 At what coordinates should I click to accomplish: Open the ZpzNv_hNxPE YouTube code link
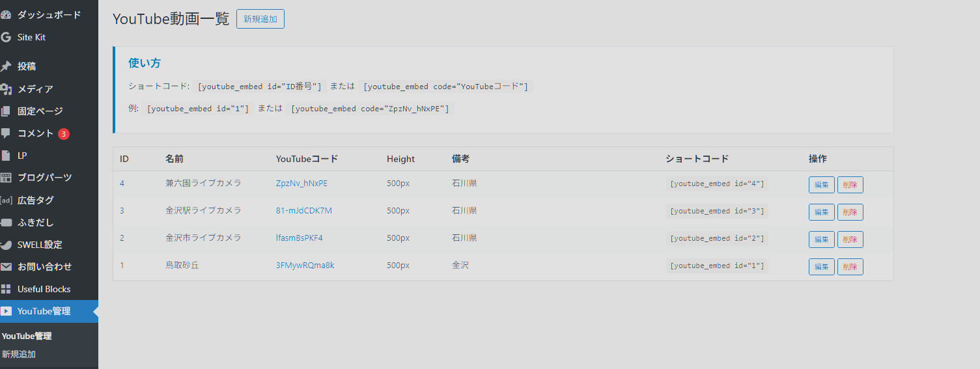click(301, 184)
